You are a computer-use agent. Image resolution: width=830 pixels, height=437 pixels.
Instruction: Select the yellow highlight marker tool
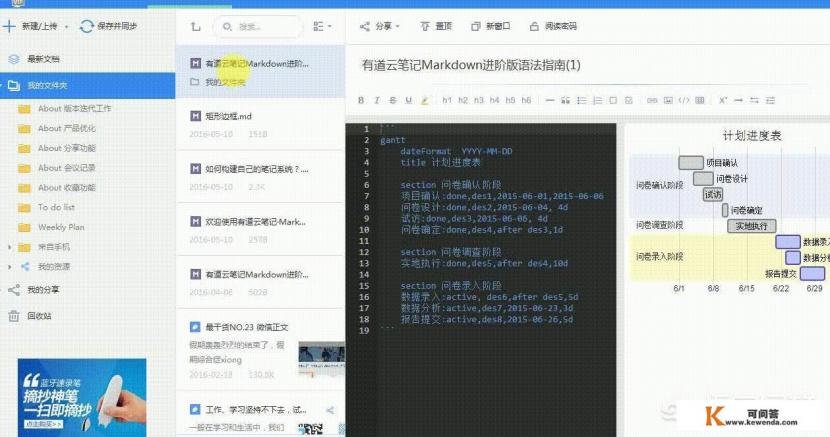click(425, 100)
